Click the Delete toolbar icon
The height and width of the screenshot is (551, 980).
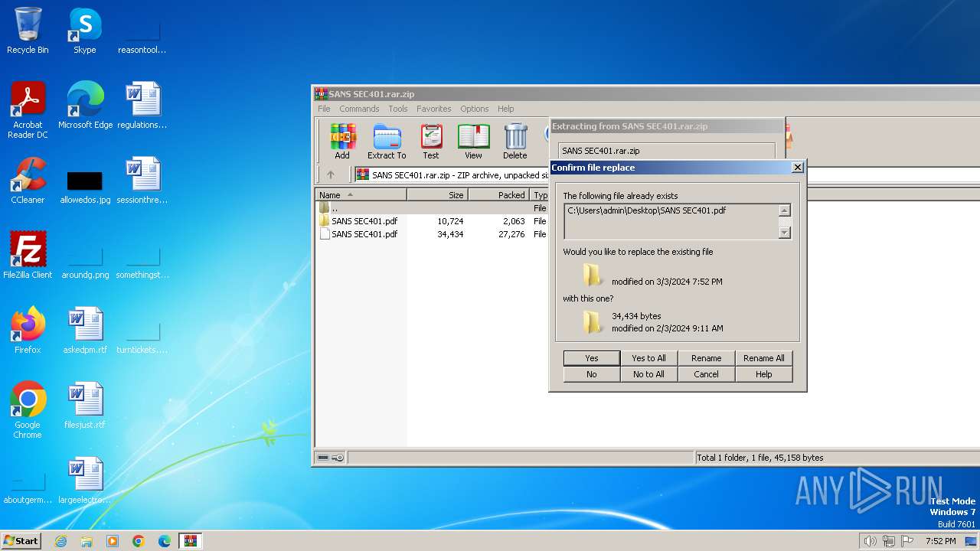click(x=515, y=142)
